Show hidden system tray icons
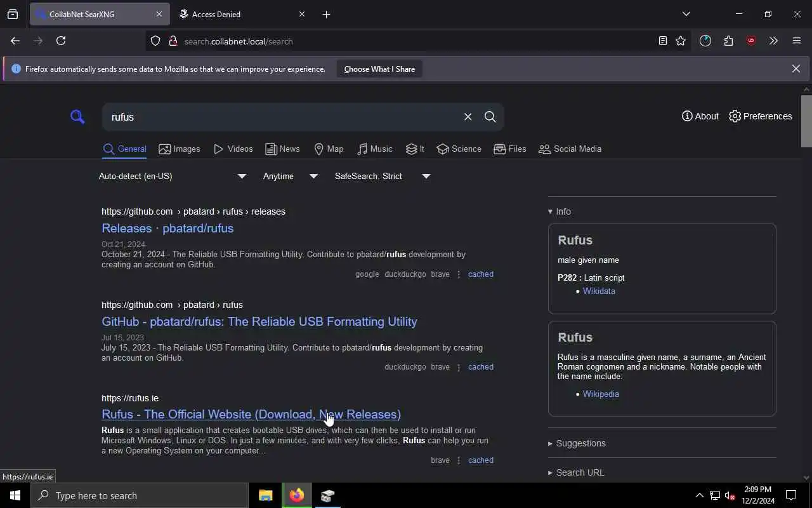Image resolution: width=812 pixels, height=508 pixels. point(699,495)
